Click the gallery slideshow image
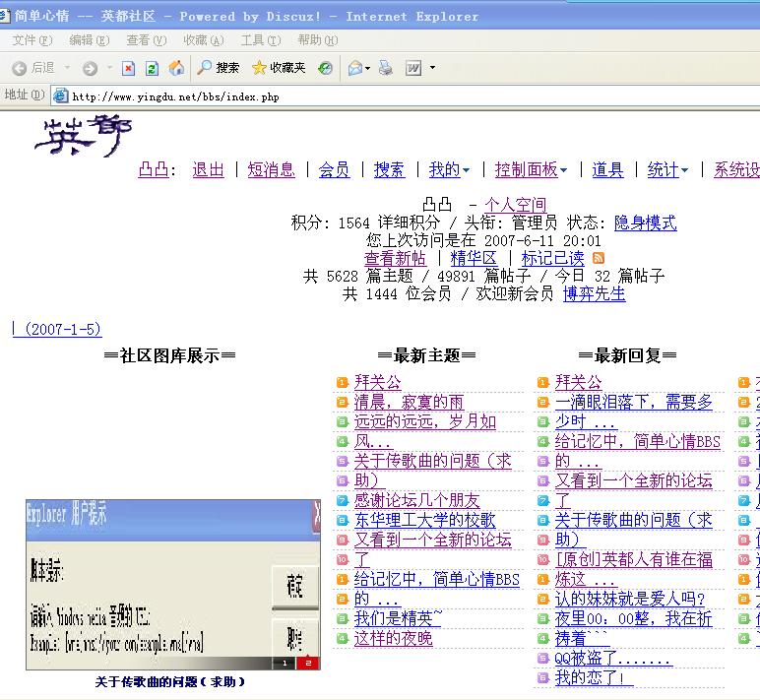The image size is (760, 700). tap(173, 584)
